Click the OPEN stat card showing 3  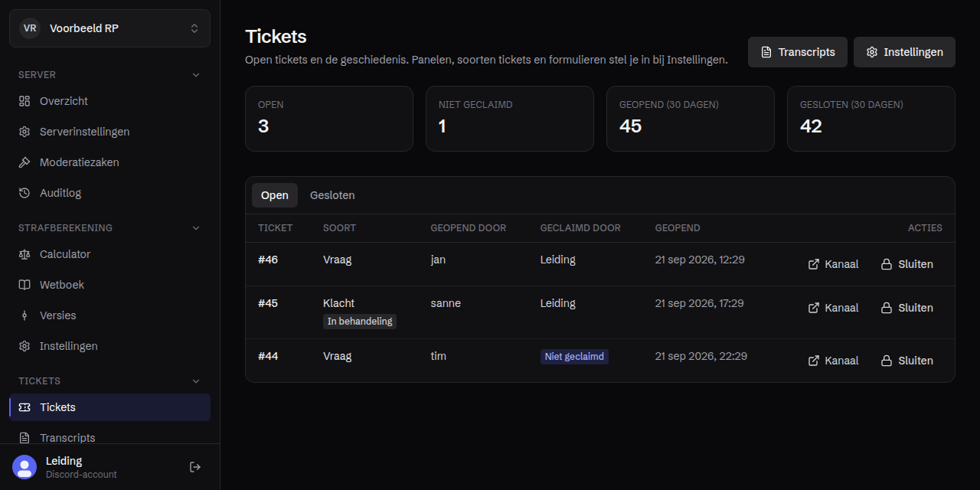point(329,119)
